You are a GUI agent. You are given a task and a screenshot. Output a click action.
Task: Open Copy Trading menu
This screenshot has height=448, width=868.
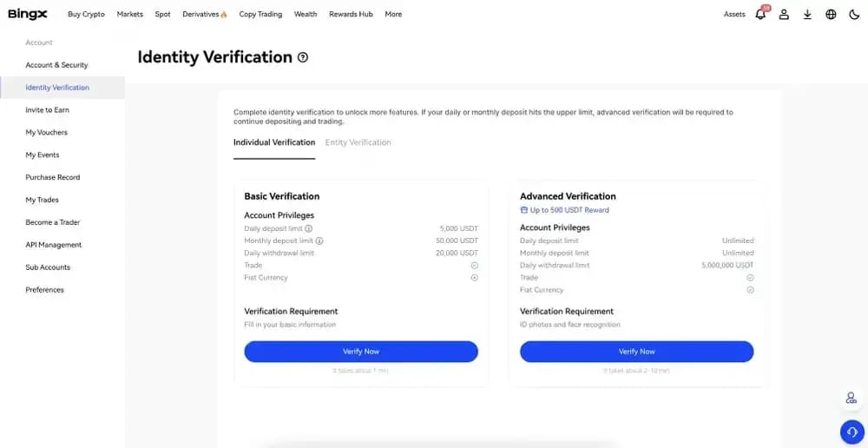point(260,15)
